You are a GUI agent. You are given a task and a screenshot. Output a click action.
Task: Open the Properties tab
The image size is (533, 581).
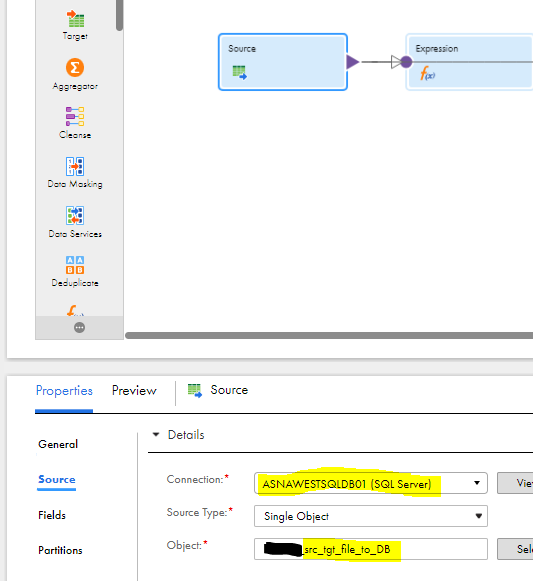pos(64,391)
